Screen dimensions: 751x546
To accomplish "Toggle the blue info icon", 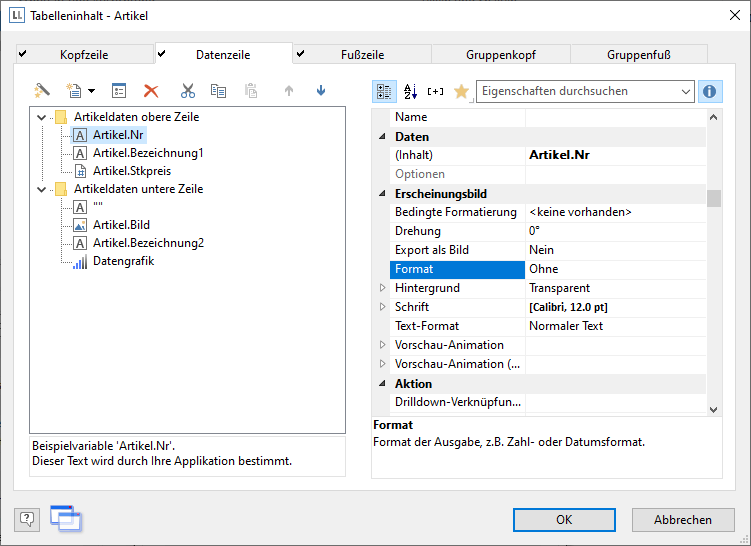I will (710, 91).
